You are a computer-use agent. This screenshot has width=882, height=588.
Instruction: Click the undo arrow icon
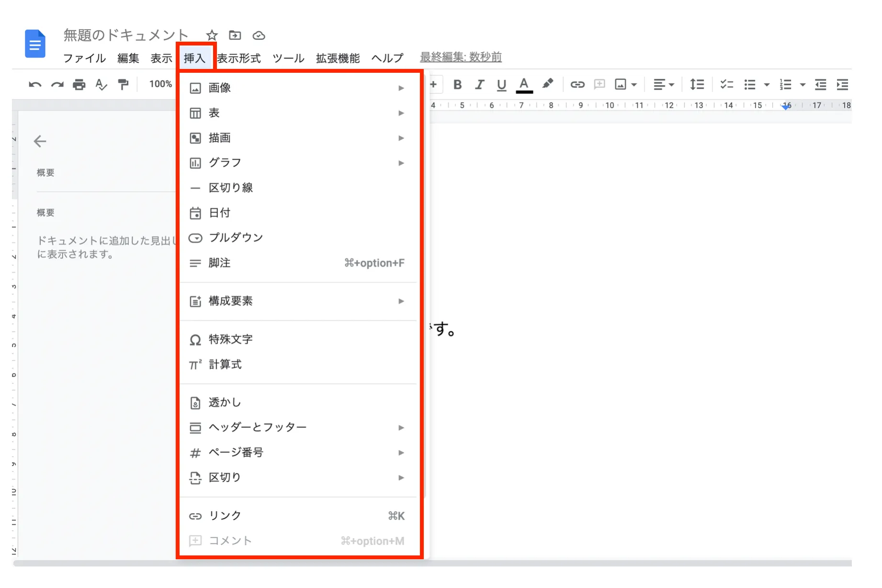[35, 85]
